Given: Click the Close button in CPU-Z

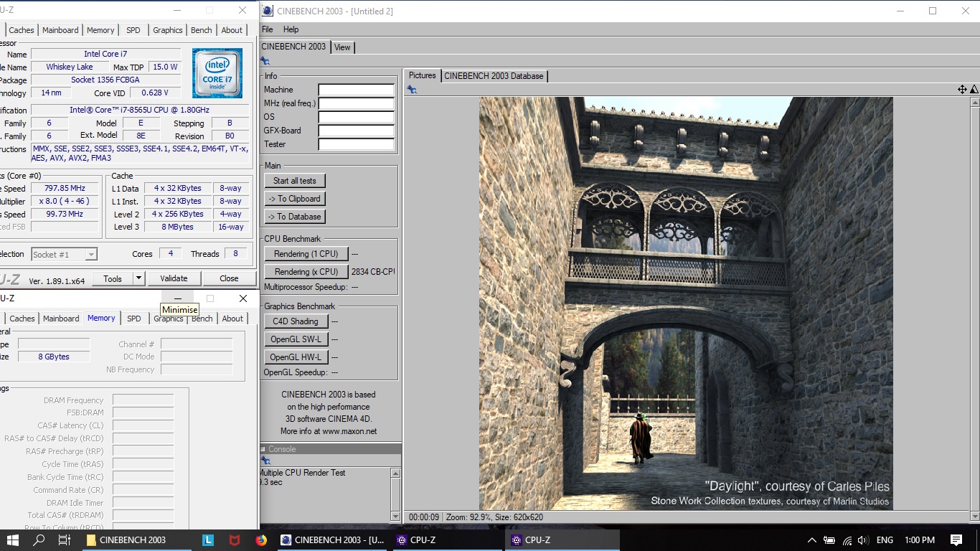Looking at the screenshot, I should click(229, 278).
